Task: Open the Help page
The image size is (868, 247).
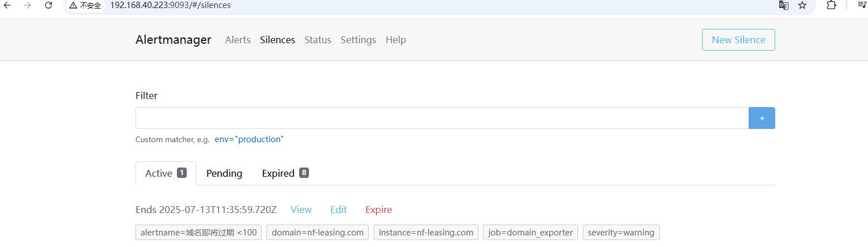Action: point(395,40)
